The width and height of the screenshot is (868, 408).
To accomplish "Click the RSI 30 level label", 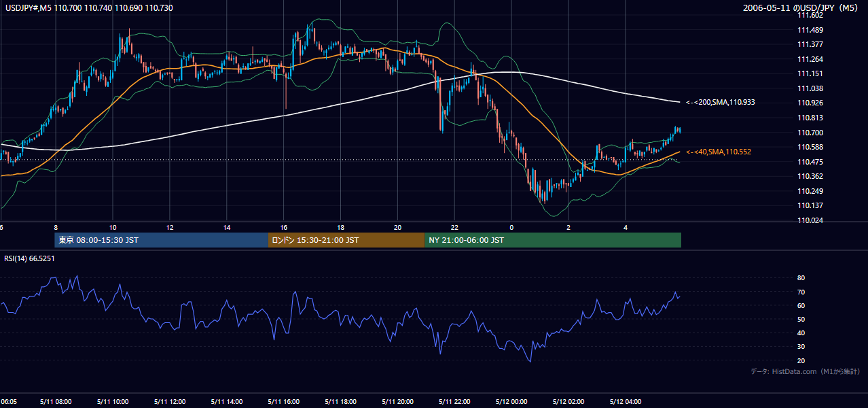I will tap(801, 347).
